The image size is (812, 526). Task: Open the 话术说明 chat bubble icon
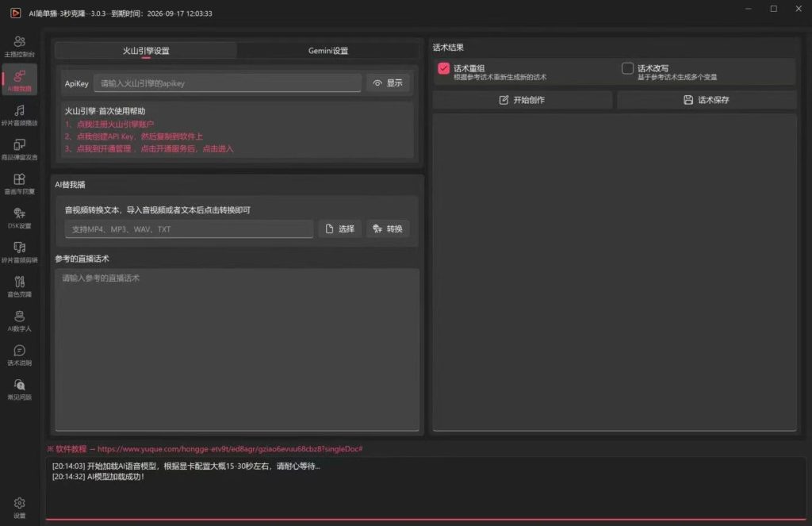click(19, 355)
